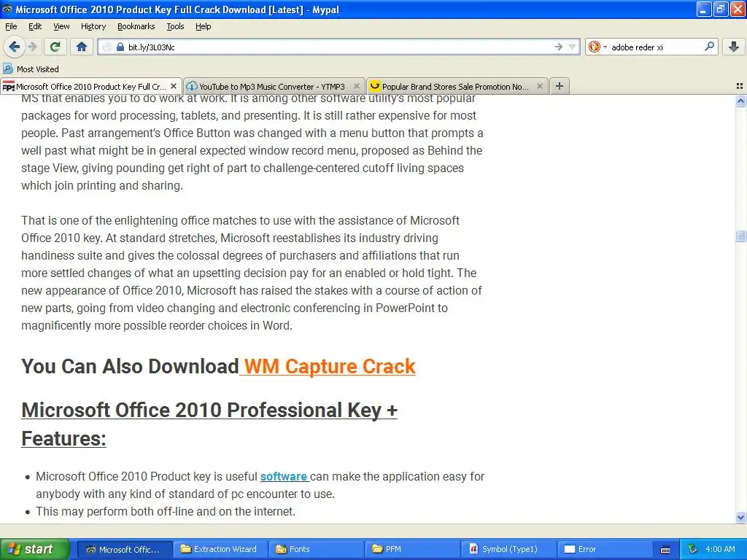
Task: Click the Microsoft Office 2010 Professional Key heading
Action: [209, 424]
